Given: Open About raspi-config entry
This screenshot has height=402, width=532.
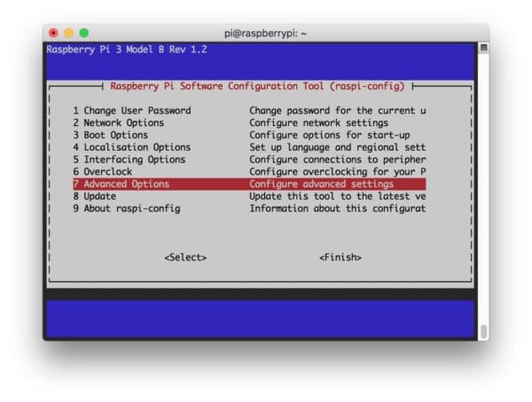Looking at the screenshot, I should pyautogui.click(x=126, y=209).
